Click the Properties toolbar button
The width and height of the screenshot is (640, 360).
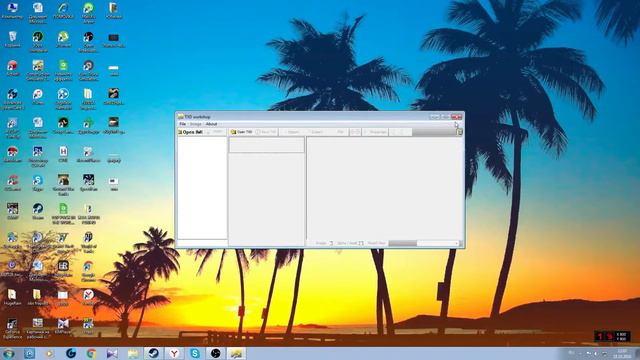tap(376, 132)
